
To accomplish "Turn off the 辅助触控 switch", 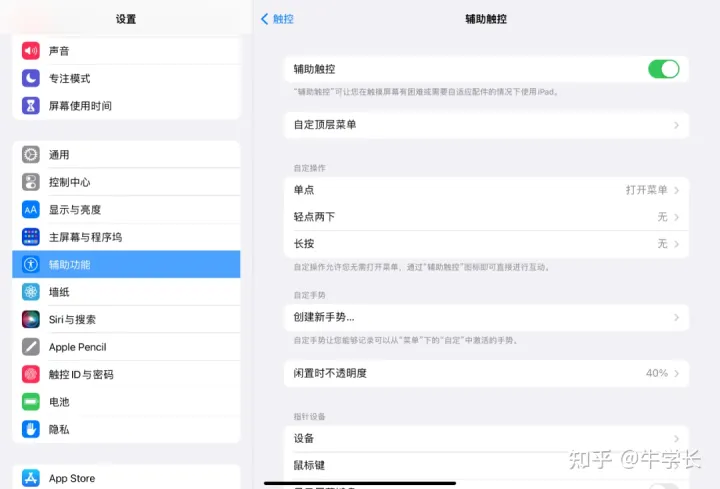I will [664, 69].
